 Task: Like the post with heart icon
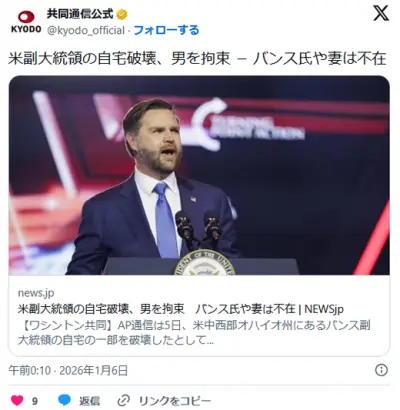(17, 400)
